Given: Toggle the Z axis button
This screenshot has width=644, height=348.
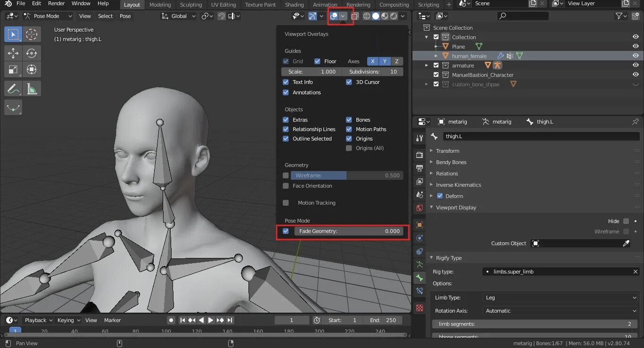Looking at the screenshot, I should 397,61.
